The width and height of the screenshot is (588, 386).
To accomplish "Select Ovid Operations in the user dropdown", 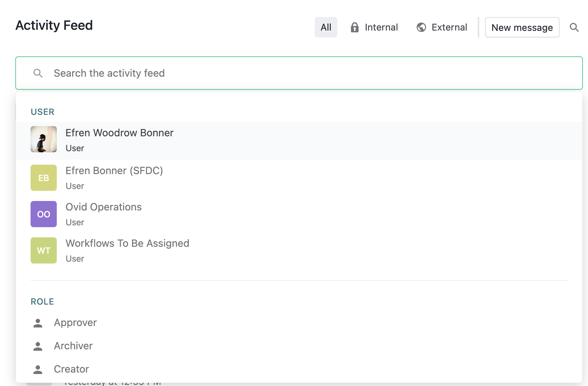I will click(x=104, y=214).
